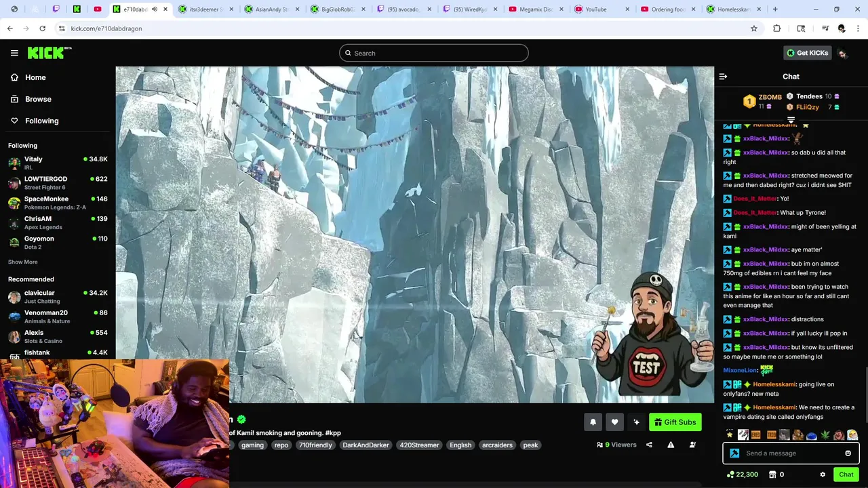The width and height of the screenshot is (868, 488).
Task: Click the Gift Subs button
Action: coord(675,422)
